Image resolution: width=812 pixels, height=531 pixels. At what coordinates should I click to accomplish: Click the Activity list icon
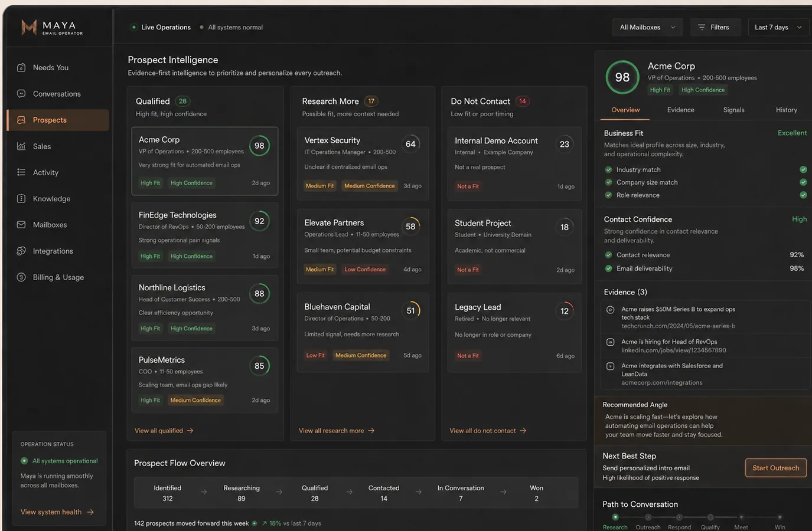[x=21, y=172]
